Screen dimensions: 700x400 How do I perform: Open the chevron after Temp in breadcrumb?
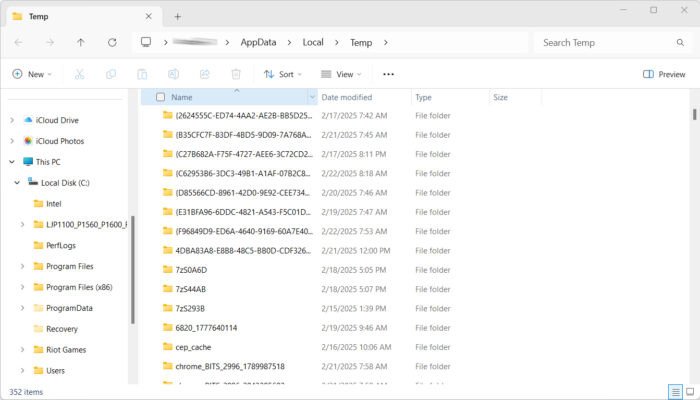pyautogui.click(x=385, y=42)
